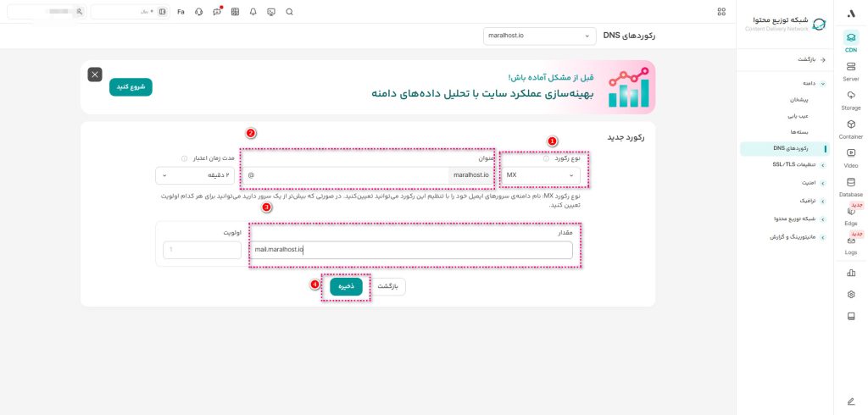Click the شروع کنید banner button
The image size is (868, 415).
[131, 87]
